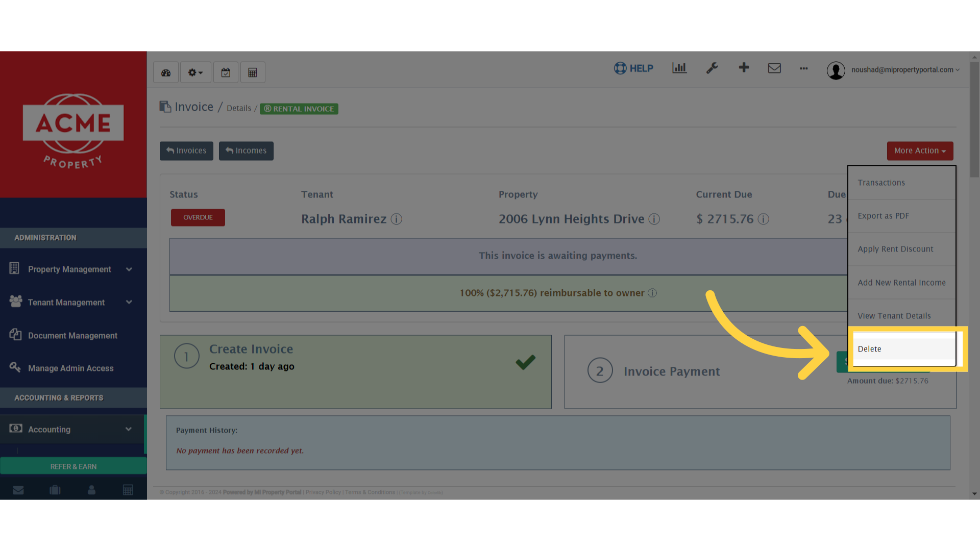Click the briefcase icon in the bottom sidebar

point(55,490)
